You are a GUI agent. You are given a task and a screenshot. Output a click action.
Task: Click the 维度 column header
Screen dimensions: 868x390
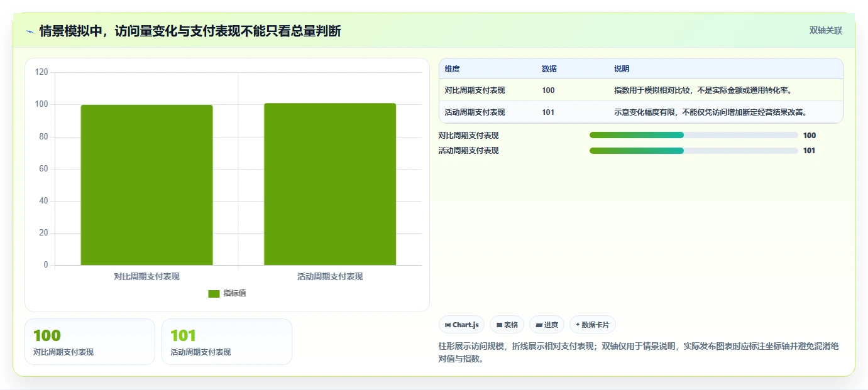point(453,69)
